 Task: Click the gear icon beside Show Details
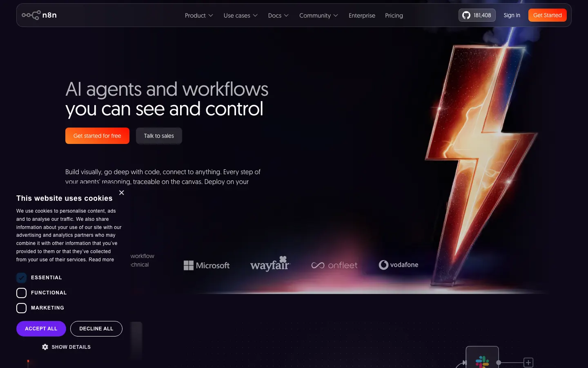(x=45, y=347)
